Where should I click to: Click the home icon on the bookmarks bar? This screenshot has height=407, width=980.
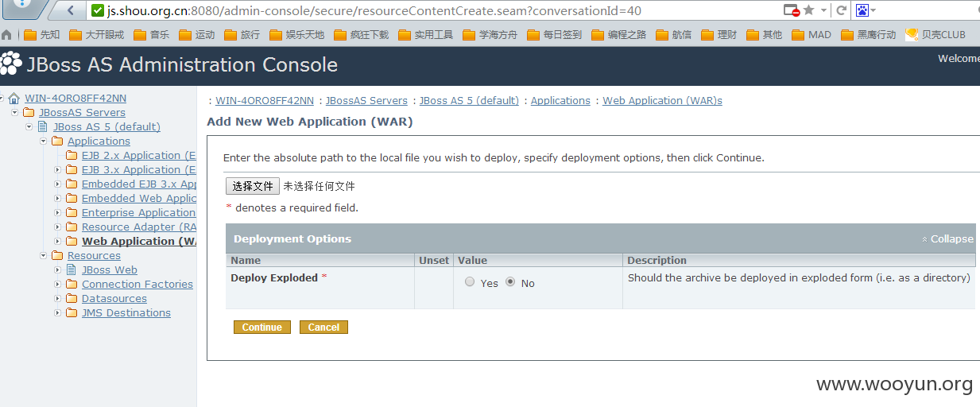(7, 35)
